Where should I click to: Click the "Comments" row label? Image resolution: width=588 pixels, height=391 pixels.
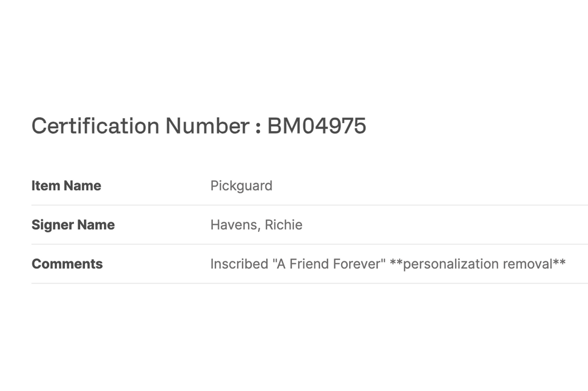click(67, 264)
